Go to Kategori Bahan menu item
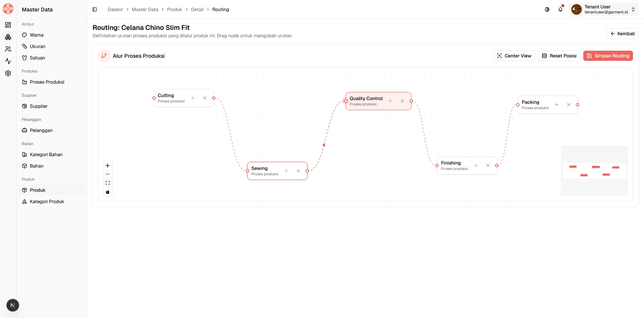 click(46, 154)
